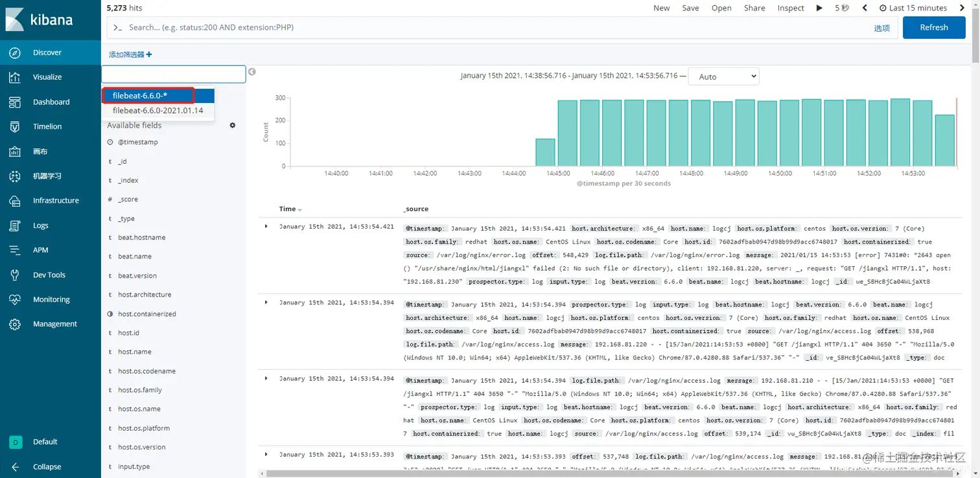This screenshot has height=478, width=980.
Task: Open Available fields settings gear
Action: (x=233, y=125)
